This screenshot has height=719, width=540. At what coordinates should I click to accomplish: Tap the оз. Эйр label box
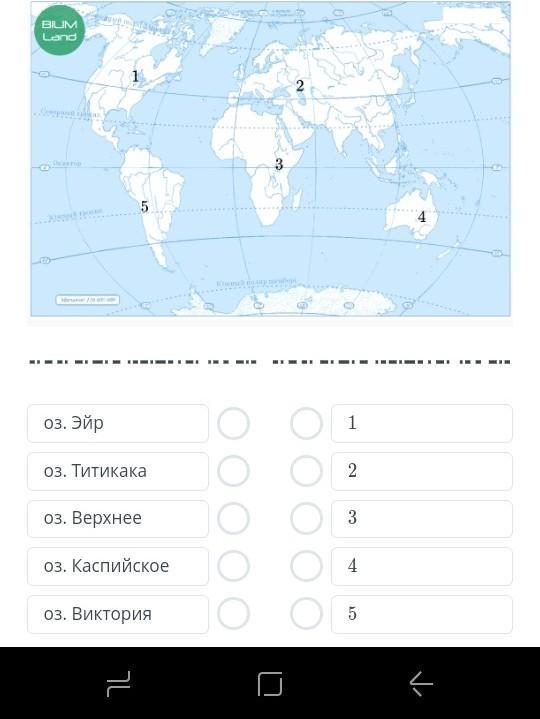coord(118,423)
